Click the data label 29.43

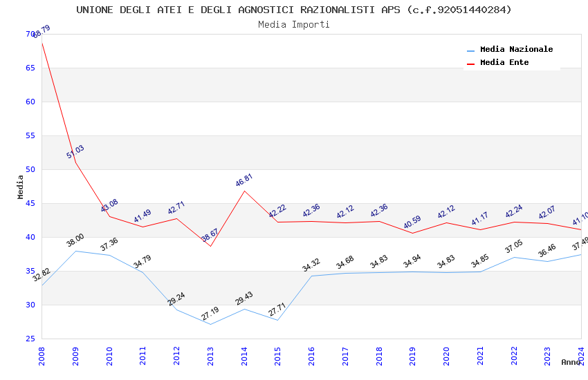[x=244, y=298]
